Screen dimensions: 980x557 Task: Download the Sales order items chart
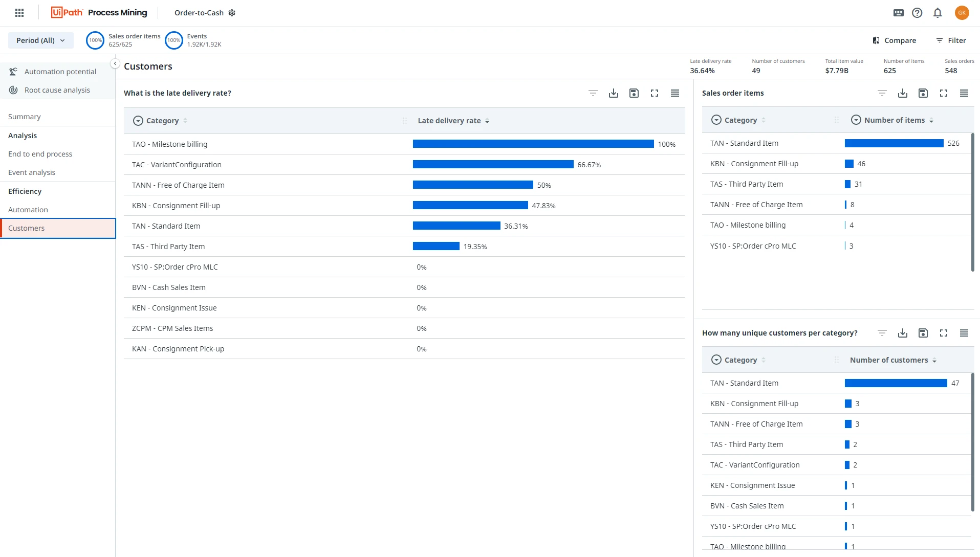pyautogui.click(x=903, y=93)
